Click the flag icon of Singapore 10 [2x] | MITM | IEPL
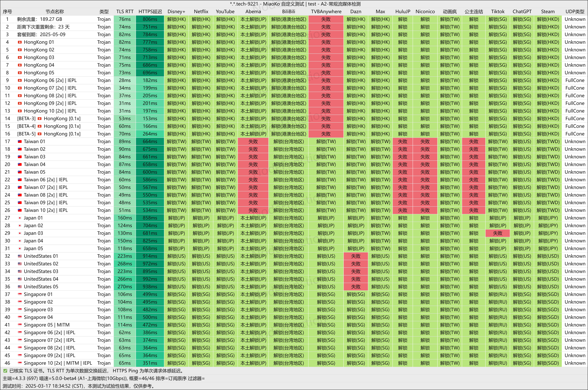 (20, 363)
